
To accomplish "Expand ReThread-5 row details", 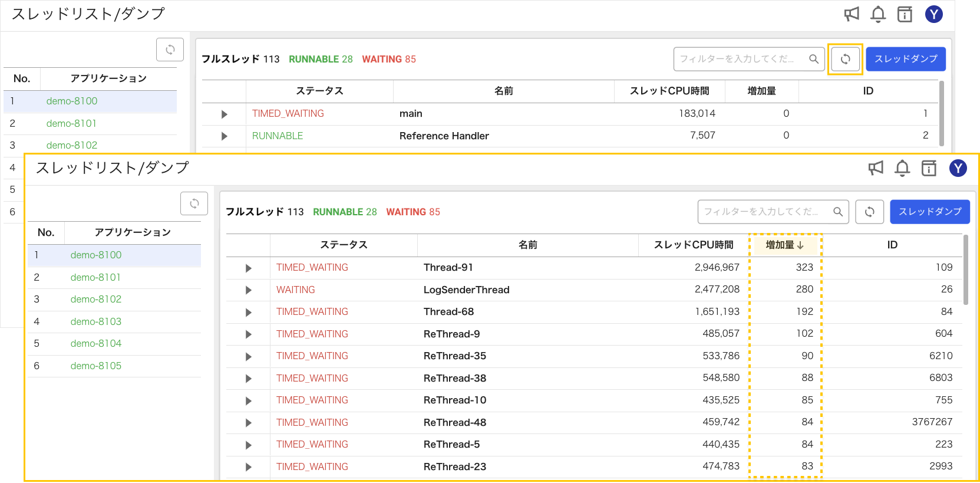I will tap(248, 445).
